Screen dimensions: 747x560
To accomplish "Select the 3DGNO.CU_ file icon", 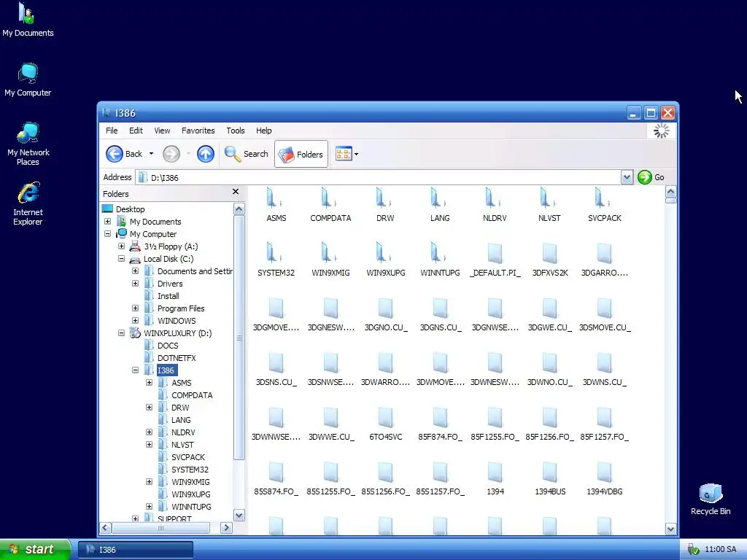I will (385, 308).
